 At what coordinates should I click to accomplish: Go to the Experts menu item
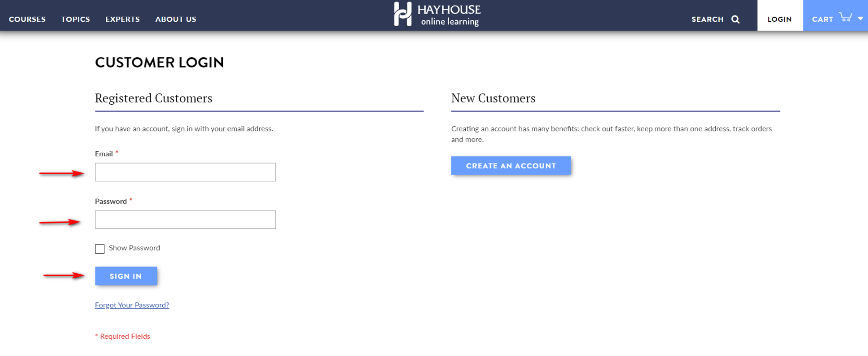tap(123, 19)
